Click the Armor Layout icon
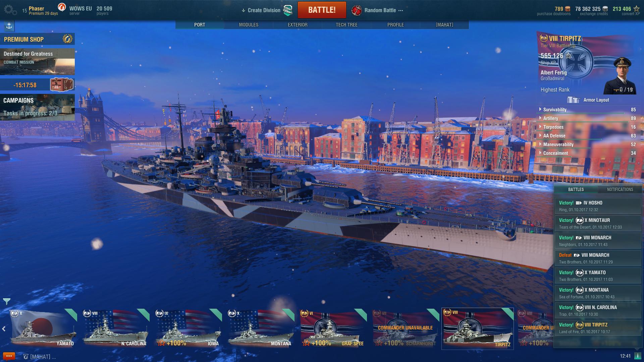 (x=574, y=100)
